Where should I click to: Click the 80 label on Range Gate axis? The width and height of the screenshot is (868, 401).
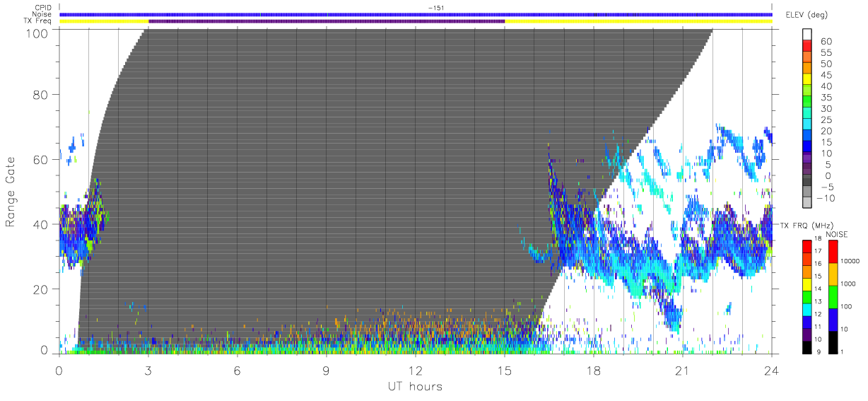coord(41,94)
